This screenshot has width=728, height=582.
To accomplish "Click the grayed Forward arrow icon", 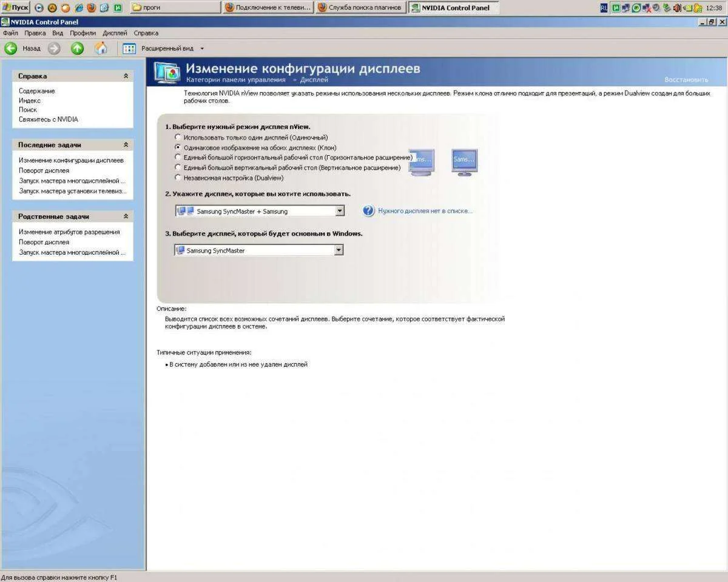I will tap(54, 48).
